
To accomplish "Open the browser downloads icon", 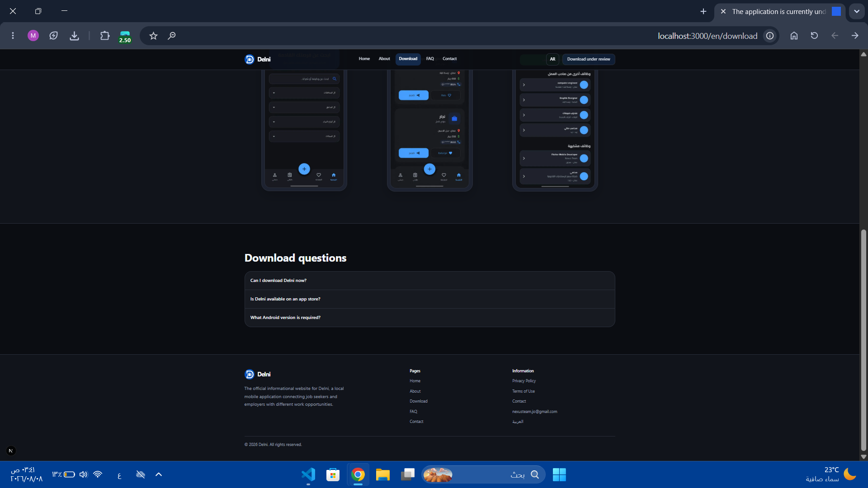I will pos(75,36).
